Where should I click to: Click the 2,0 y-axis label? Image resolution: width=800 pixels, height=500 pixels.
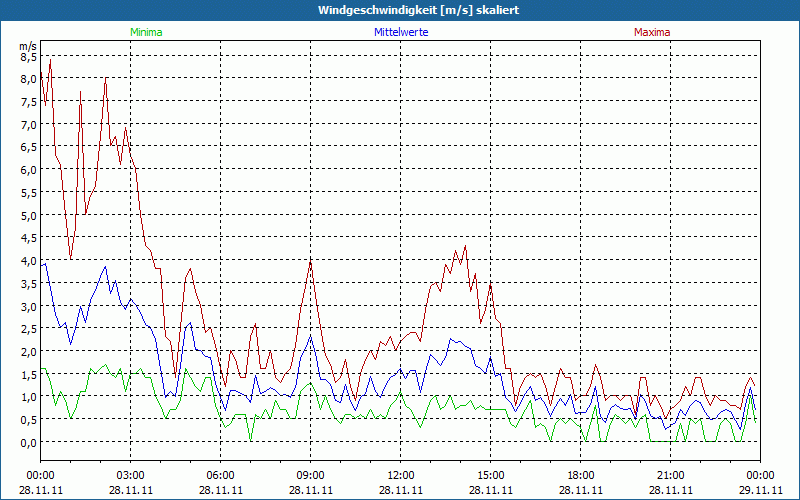[x=29, y=352]
